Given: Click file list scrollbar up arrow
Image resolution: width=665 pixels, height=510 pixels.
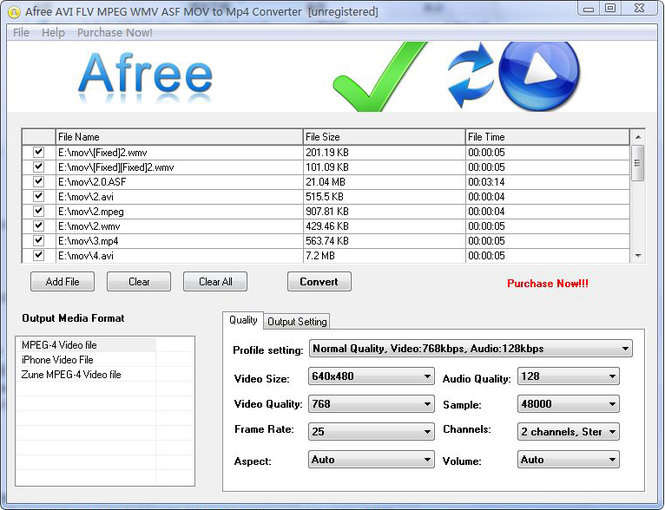Looking at the screenshot, I should pos(637,137).
